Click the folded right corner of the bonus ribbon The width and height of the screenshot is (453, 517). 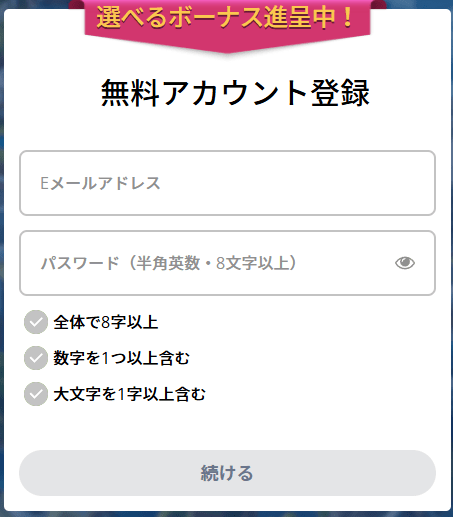[378, 4]
